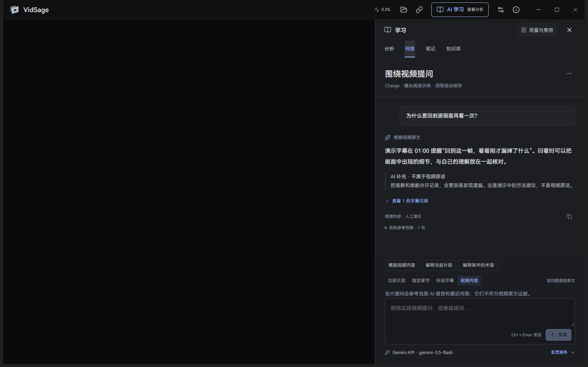Switch to the 问答 tab
The image size is (588, 367).
click(x=410, y=49)
